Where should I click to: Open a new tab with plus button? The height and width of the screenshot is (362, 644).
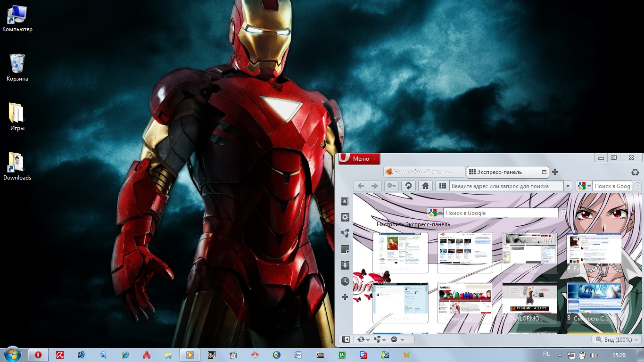(555, 172)
